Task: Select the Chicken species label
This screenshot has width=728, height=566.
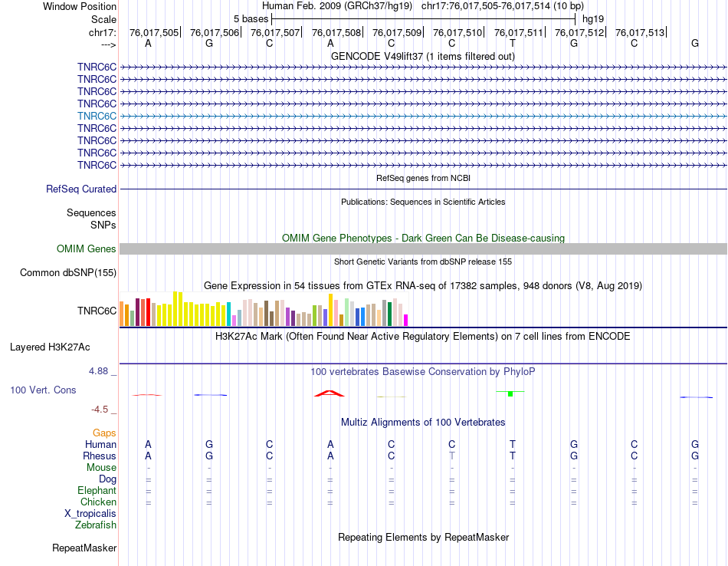Action: click(x=98, y=502)
